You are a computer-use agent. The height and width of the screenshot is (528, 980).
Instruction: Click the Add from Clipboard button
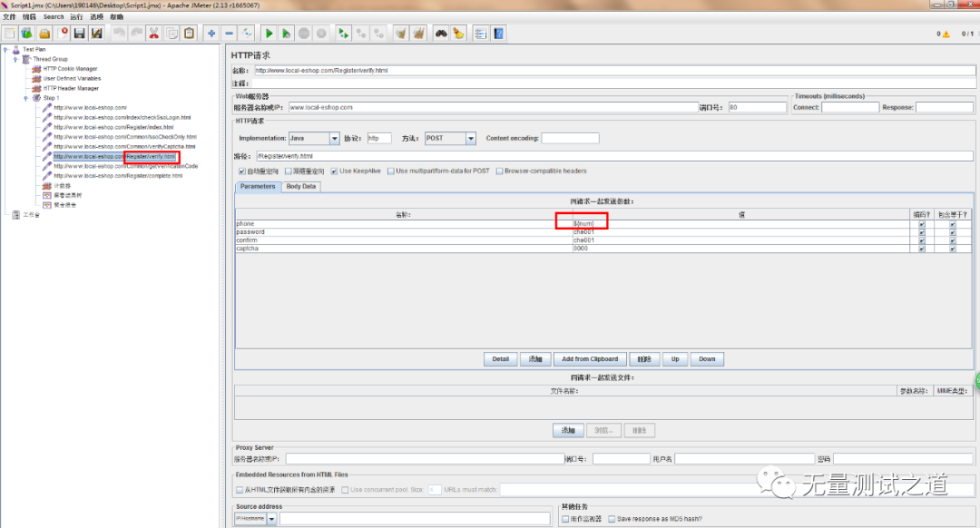[590, 359]
